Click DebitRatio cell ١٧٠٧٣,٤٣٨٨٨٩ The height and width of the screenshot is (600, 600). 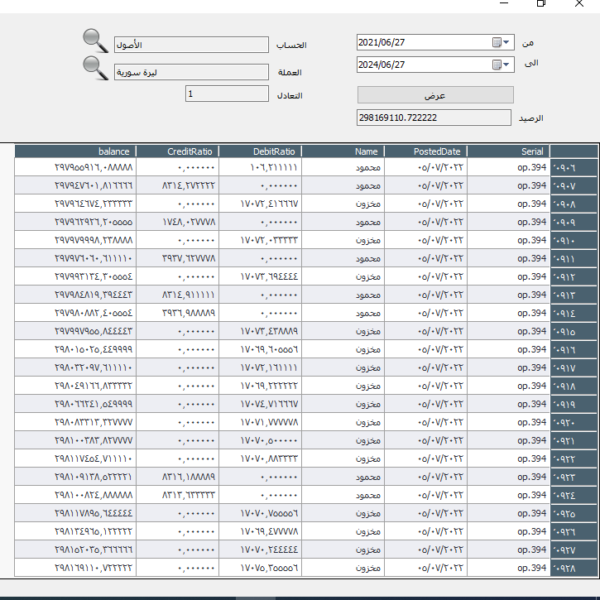point(260,331)
